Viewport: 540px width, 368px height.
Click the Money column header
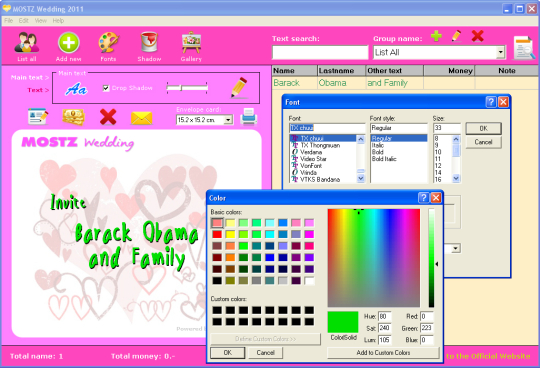tap(449, 71)
